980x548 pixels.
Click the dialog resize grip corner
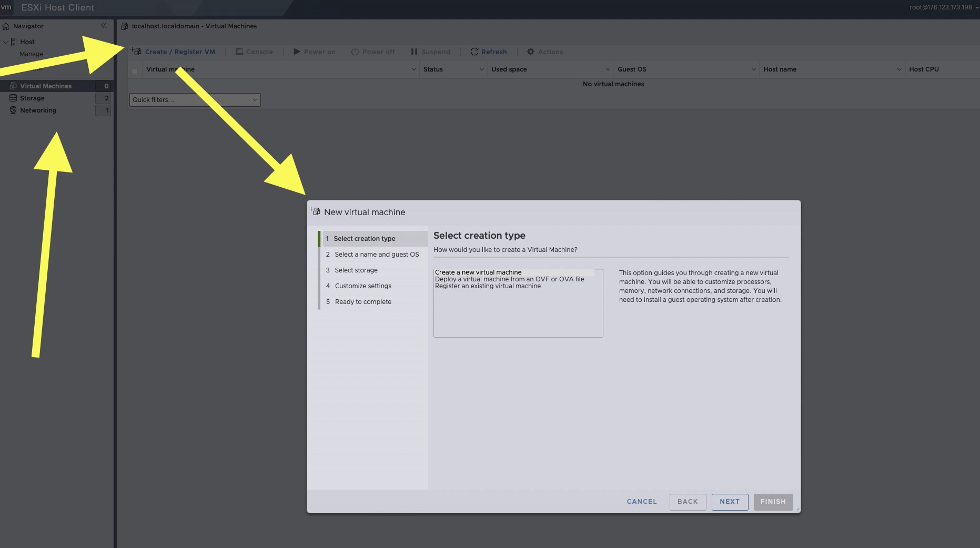pos(797,510)
